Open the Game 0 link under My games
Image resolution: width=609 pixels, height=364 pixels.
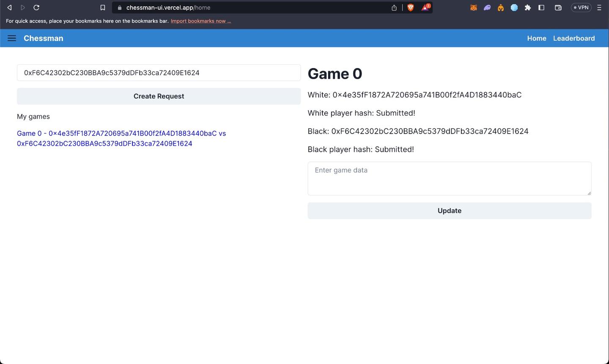pyautogui.click(x=121, y=138)
